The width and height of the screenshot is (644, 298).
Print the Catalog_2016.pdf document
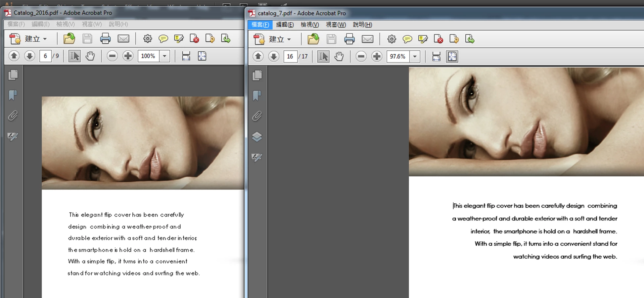(105, 39)
